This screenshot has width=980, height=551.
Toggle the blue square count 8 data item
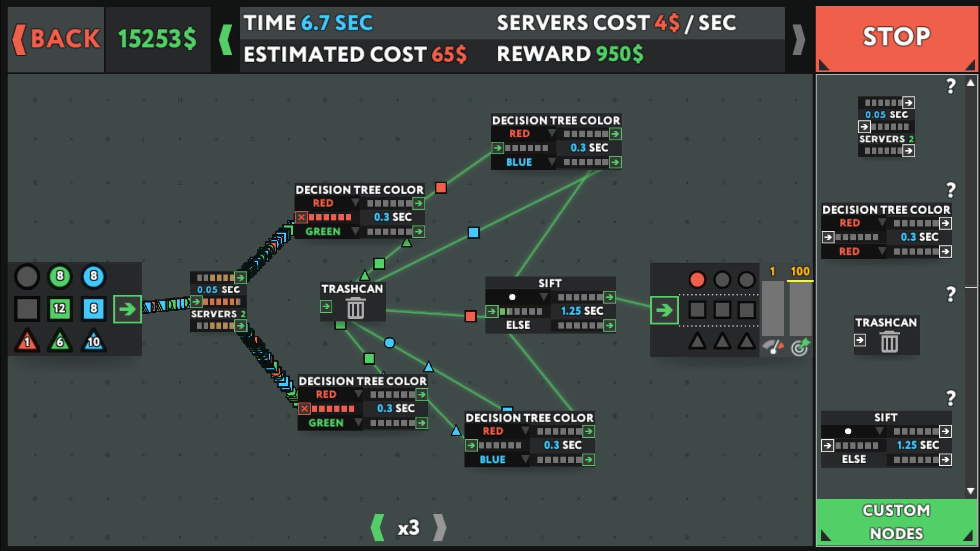(93, 308)
